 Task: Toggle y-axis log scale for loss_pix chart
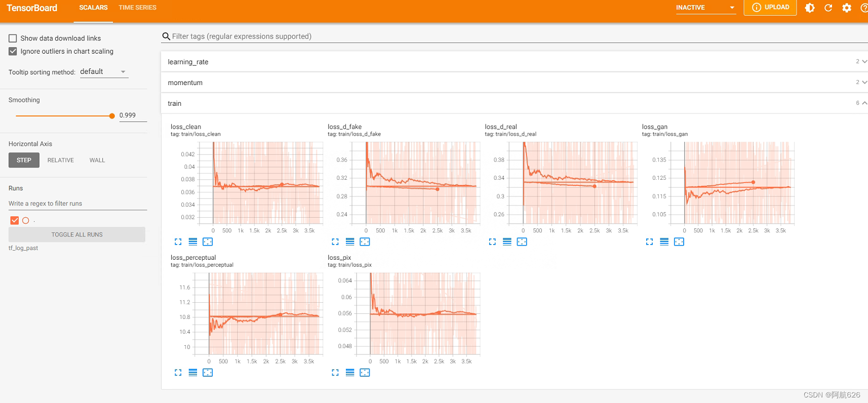point(350,373)
